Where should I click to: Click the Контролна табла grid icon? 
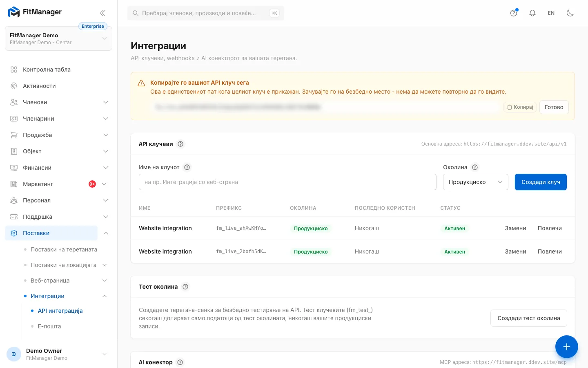pos(14,70)
